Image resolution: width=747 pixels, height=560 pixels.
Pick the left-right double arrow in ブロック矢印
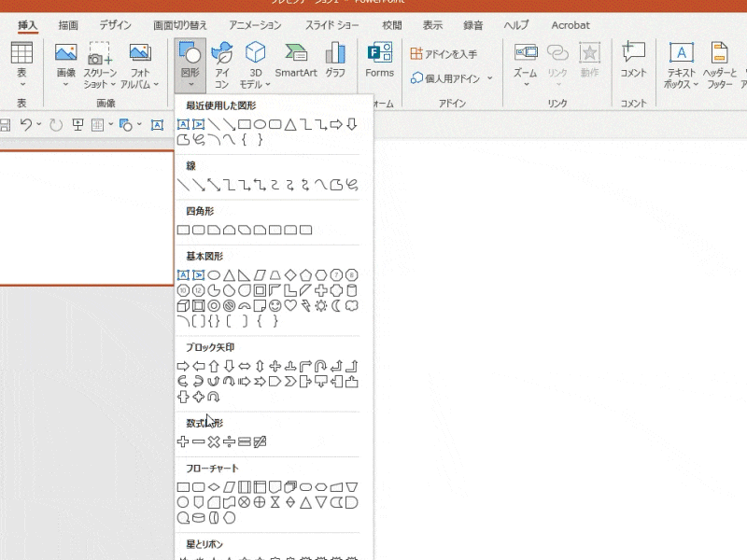(245, 366)
